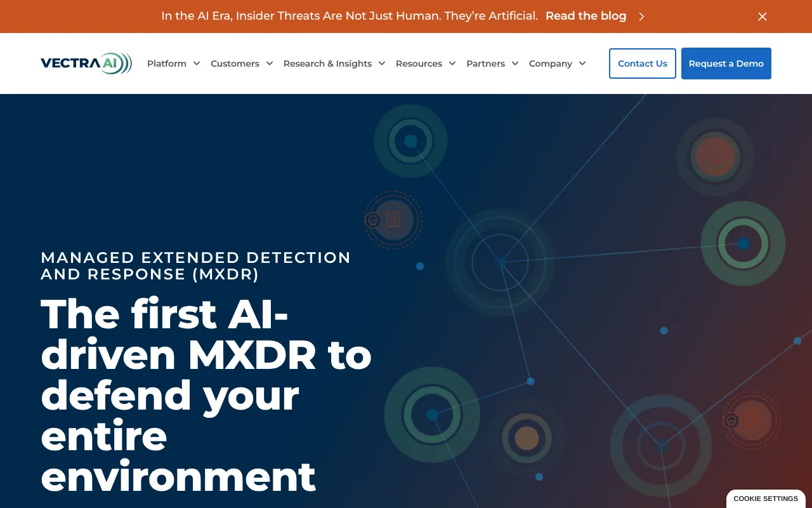Open the Partners menu
This screenshot has height=508, width=812.
(485, 63)
